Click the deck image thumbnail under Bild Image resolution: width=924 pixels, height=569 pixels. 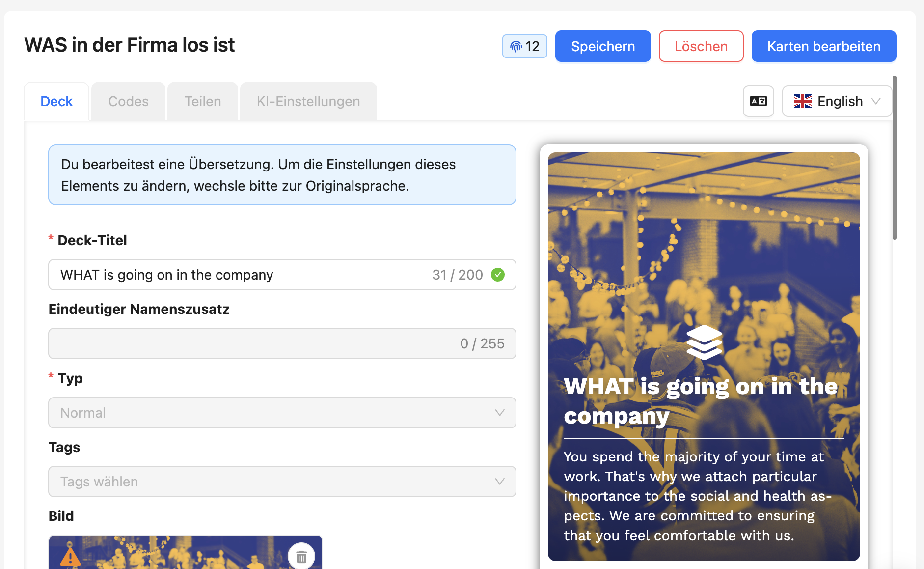(x=186, y=552)
